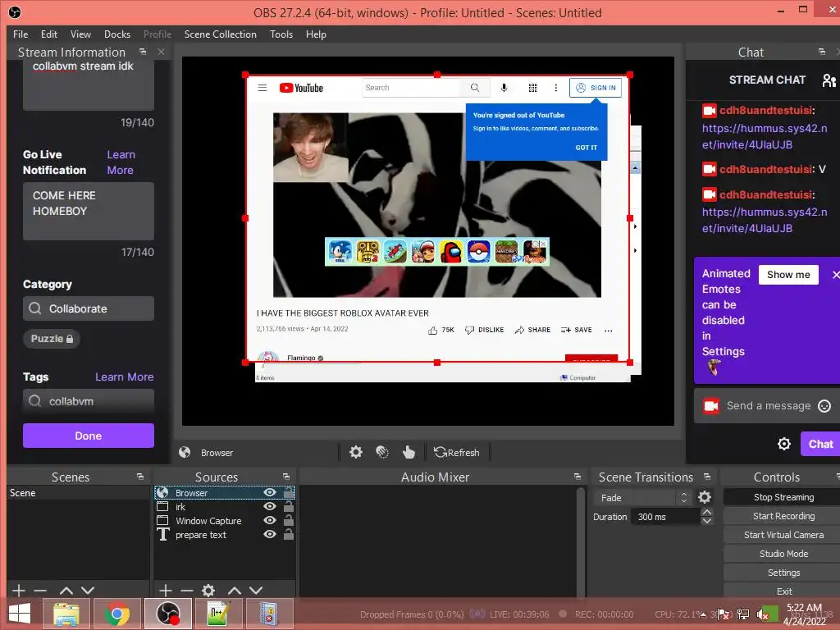Open the Scene Collection menu
Viewport: 840px width, 630px height.
click(x=220, y=34)
